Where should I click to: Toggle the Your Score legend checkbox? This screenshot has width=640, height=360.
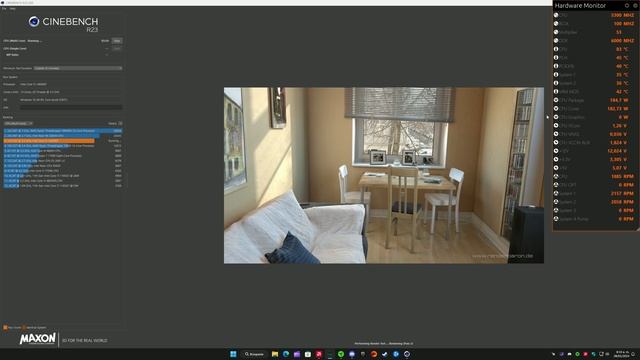tap(5, 327)
